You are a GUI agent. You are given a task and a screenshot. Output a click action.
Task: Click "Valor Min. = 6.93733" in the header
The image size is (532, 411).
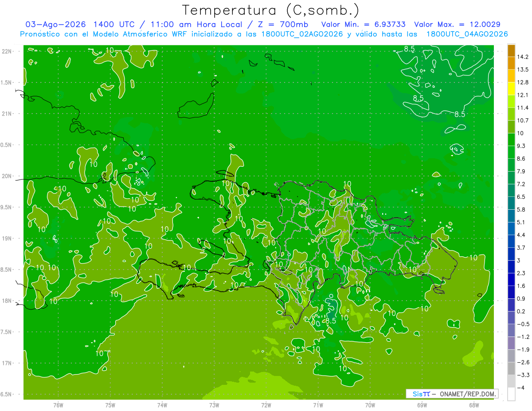pyautogui.click(x=363, y=24)
